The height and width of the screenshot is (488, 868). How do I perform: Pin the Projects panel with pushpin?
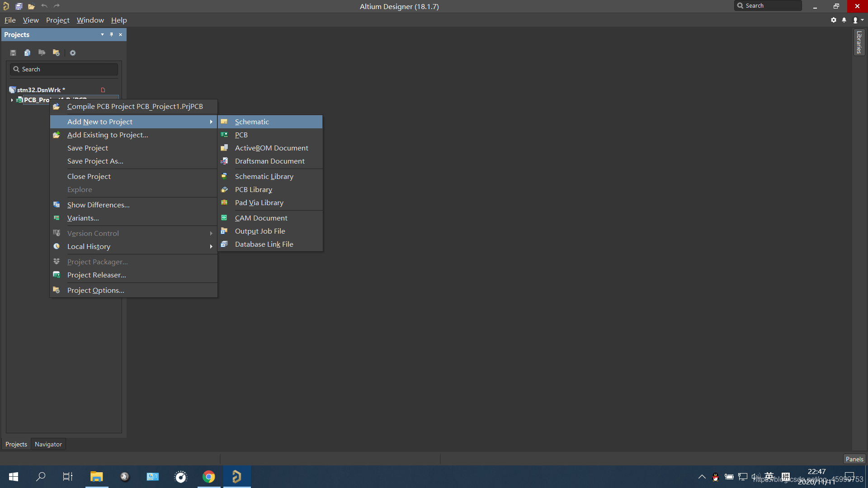111,35
